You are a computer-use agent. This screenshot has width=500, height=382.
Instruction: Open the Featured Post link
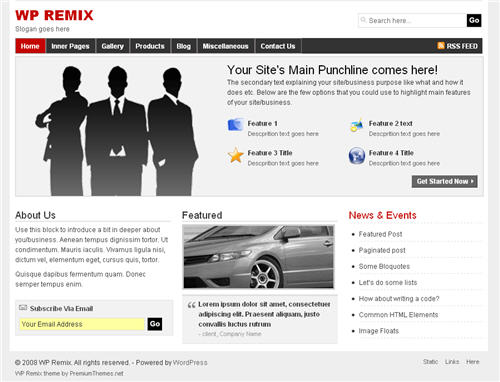(380, 234)
